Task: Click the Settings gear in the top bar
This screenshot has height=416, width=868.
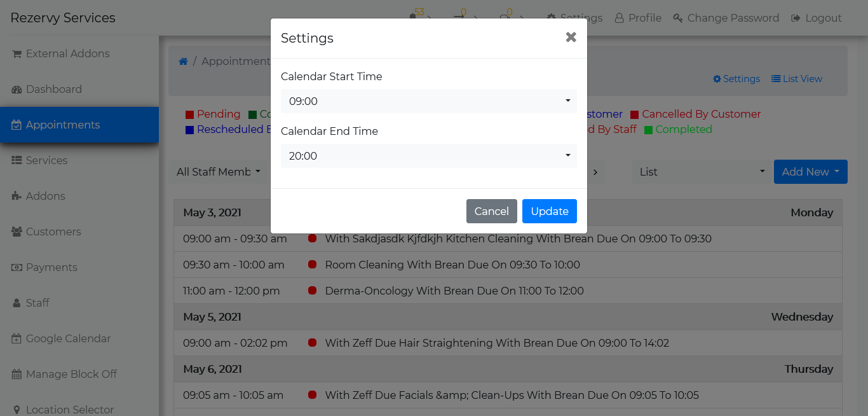Action: point(554,17)
